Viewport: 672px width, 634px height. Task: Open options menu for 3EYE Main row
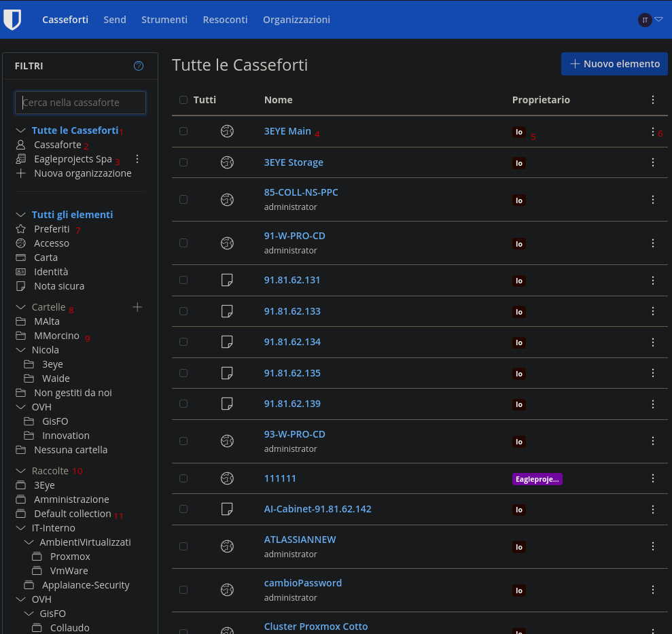(652, 132)
